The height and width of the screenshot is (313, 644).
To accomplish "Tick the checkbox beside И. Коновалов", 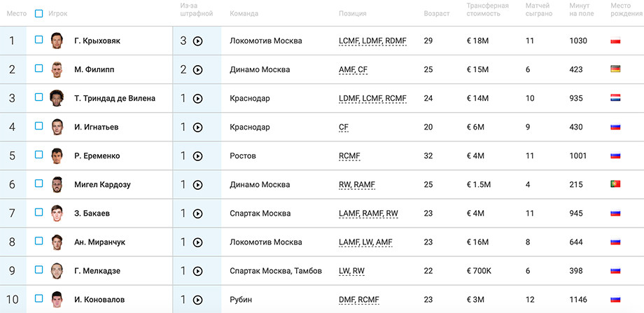I will [x=38, y=298].
